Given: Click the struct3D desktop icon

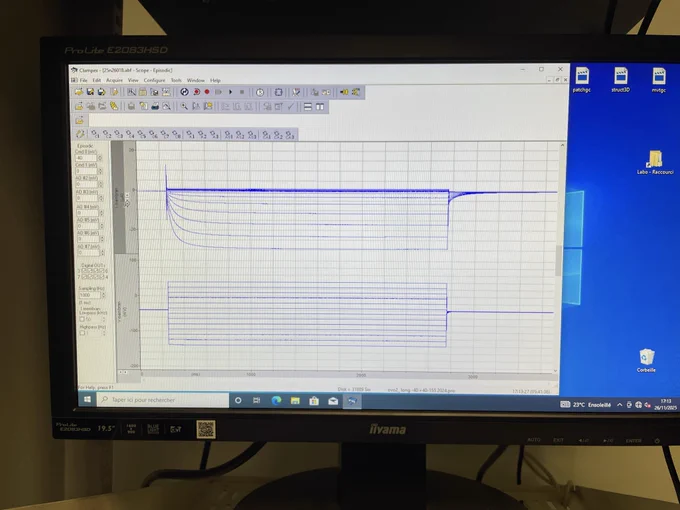Looking at the screenshot, I should point(621,80).
